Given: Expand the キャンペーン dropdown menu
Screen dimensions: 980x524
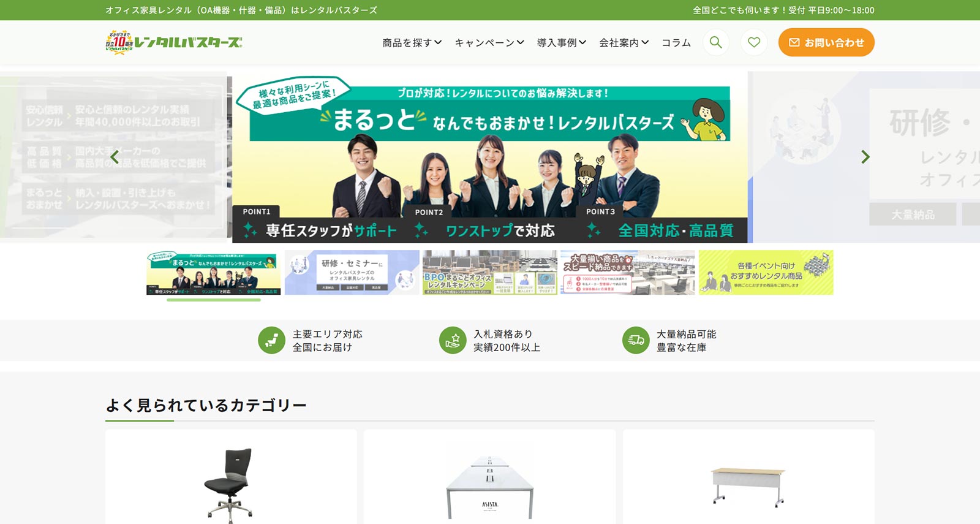Looking at the screenshot, I should click(x=489, y=43).
